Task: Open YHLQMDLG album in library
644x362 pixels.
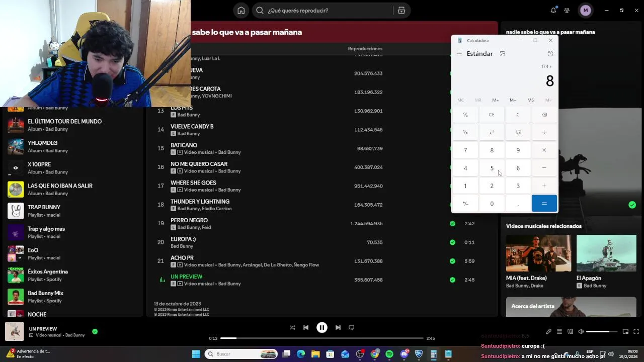Action: 73,146
